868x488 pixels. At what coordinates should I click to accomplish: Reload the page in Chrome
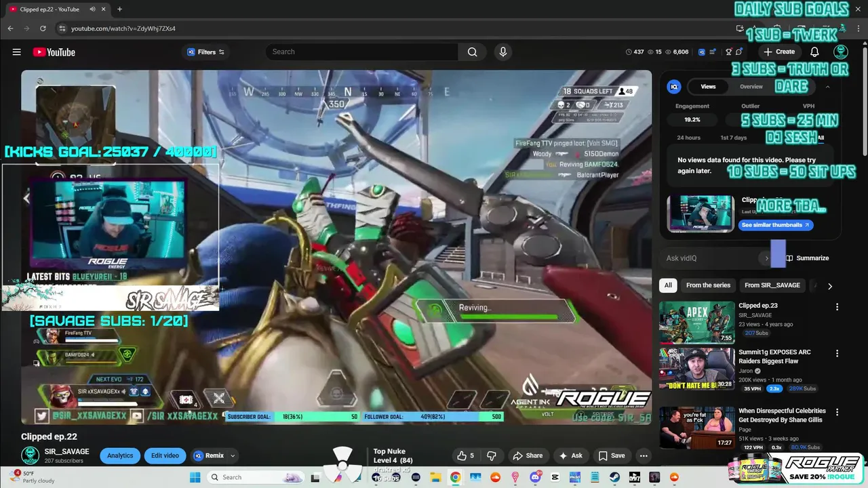pyautogui.click(x=43, y=28)
